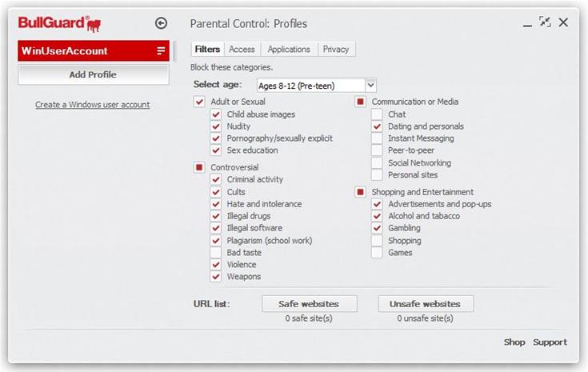588x372 pixels.
Task: Open the Applications tab
Action: pos(289,50)
